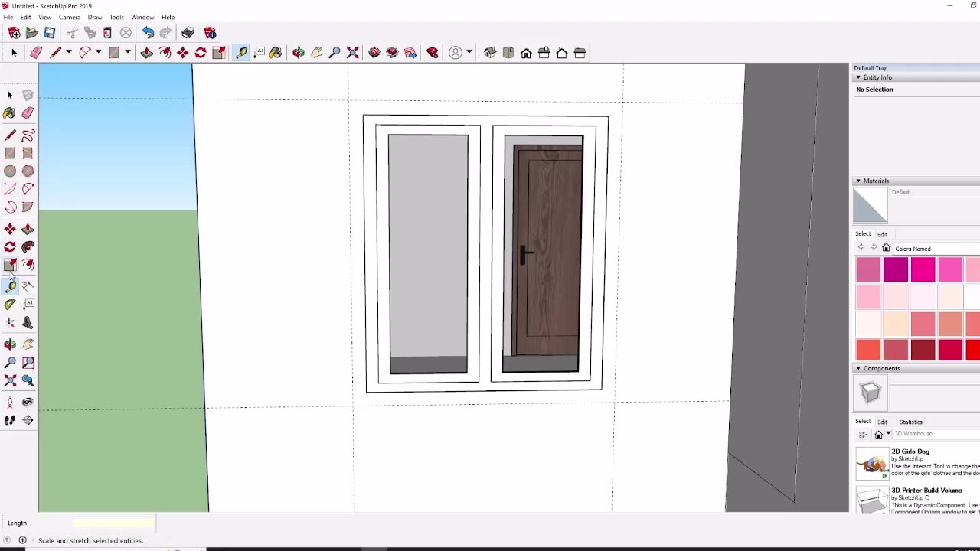Open the Draw menu
The height and width of the screenshot is (551, 980).
click(x=95, y=17)
